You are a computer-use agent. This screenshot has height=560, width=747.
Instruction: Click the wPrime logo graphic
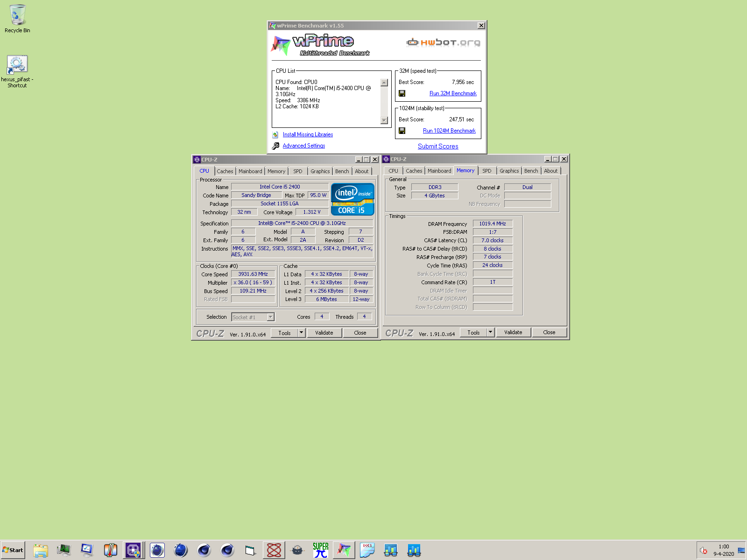pos(320,45)
